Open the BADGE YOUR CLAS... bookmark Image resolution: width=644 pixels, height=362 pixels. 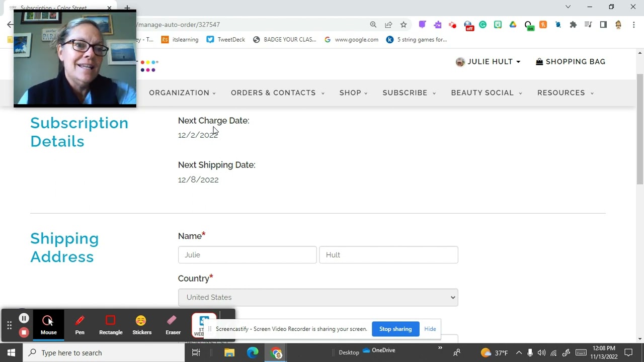pos(285,39)
